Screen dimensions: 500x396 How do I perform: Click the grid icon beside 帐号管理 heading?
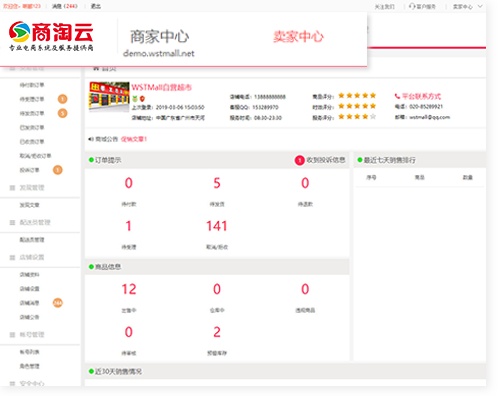point(12,335)
